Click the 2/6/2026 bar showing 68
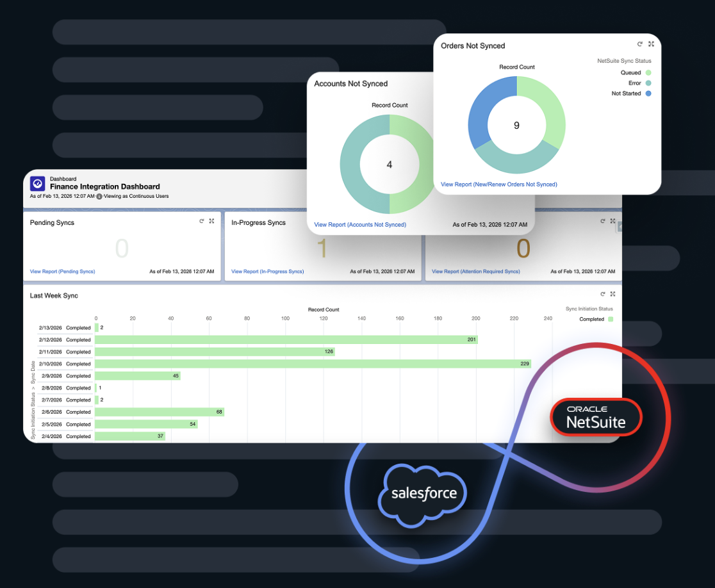Screen dimensions: 715x588 pyautogui.click(x=160, y=412)
